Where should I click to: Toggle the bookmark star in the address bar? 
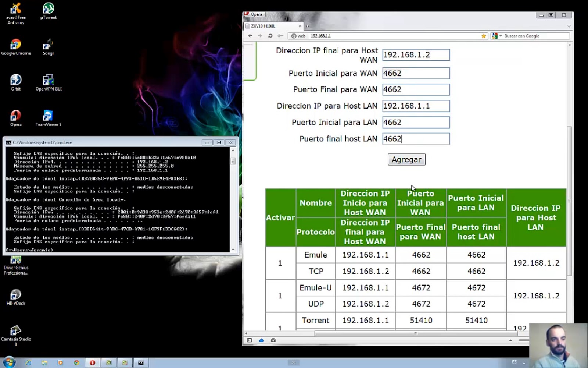(483, 36)
